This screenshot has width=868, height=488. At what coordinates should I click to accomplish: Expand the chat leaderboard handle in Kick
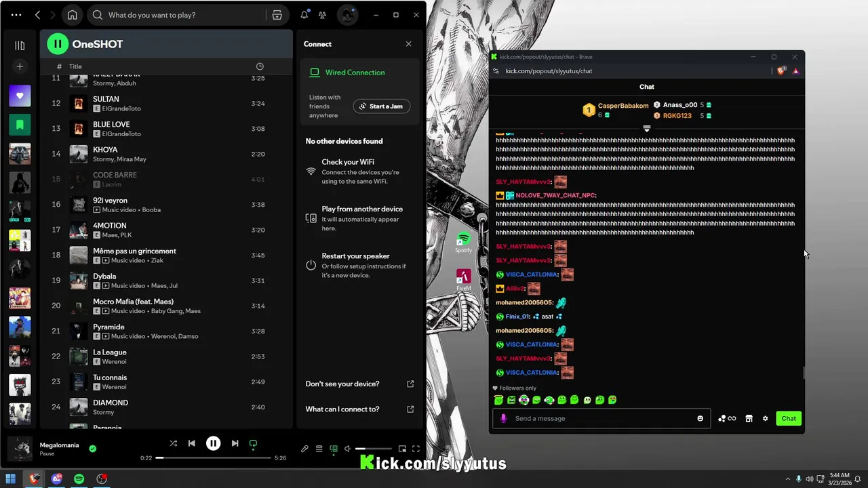(646, 128)
